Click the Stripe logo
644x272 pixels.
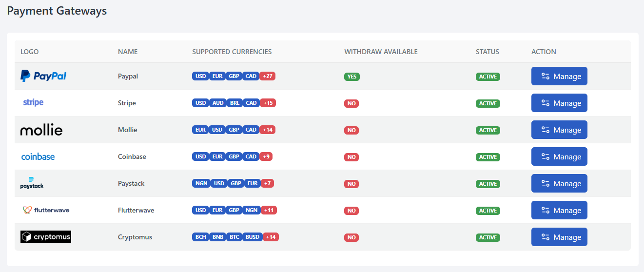coord(33,102)
